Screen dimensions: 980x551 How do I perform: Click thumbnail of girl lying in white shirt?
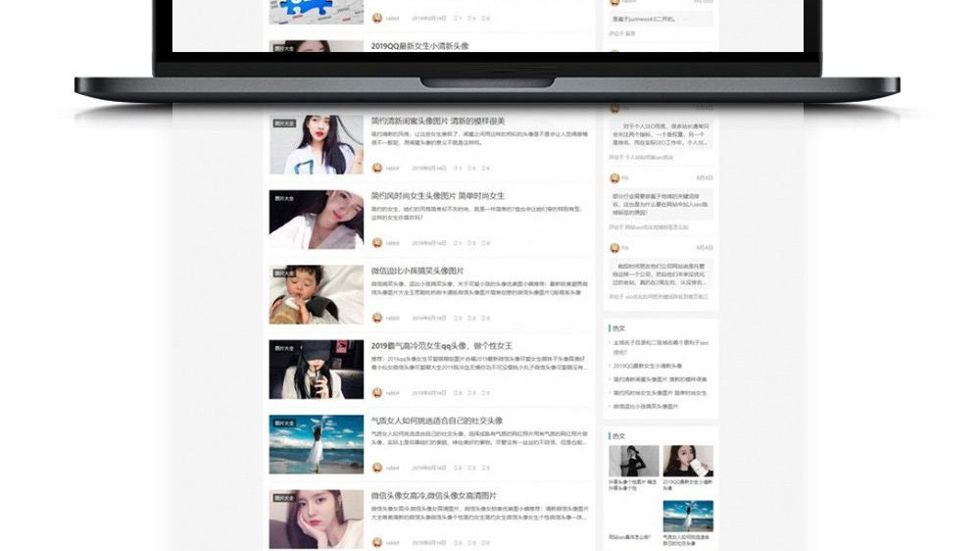click(x=317, y=220)
